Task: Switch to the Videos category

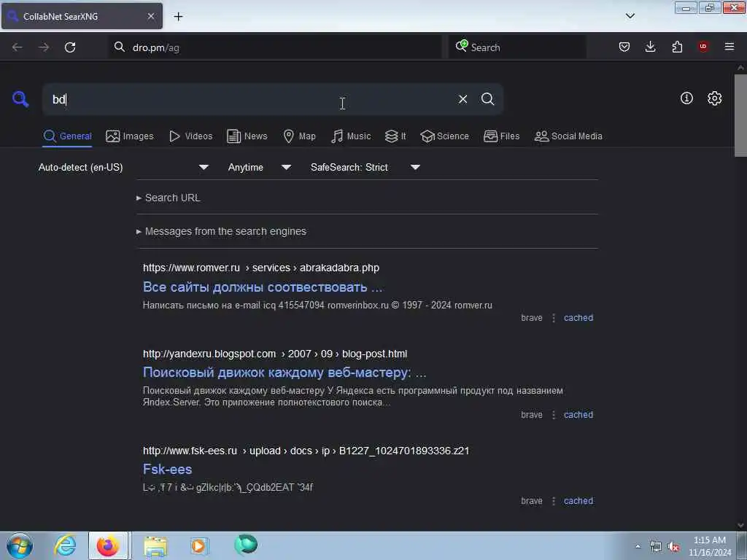Action: (x=190, y=136)
